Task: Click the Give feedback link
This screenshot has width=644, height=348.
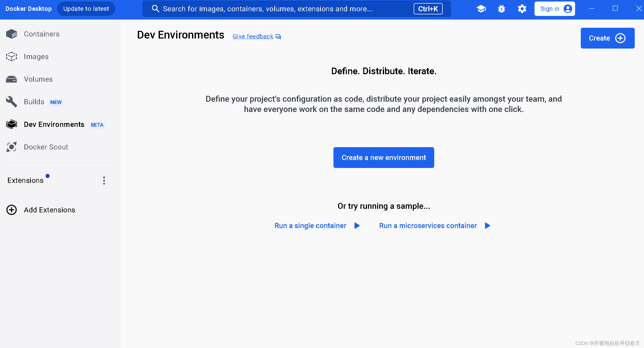Action: pos(253,36)
